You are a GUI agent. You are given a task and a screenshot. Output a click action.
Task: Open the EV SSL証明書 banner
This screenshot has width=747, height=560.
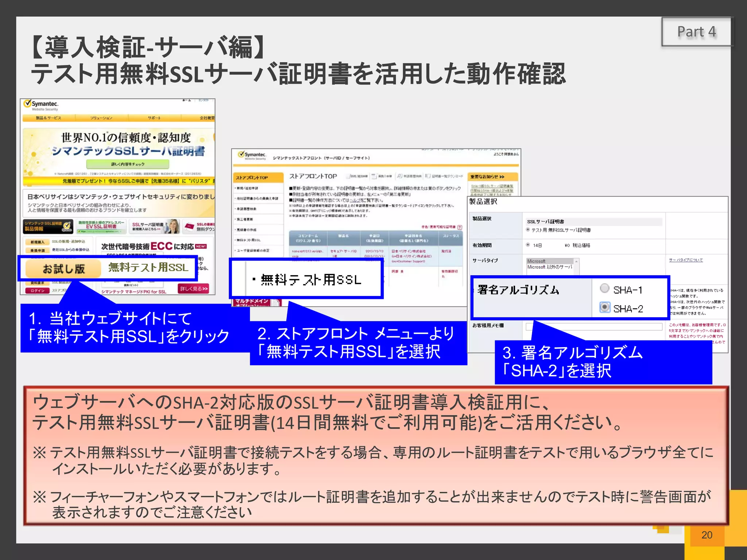coord(101,226)
